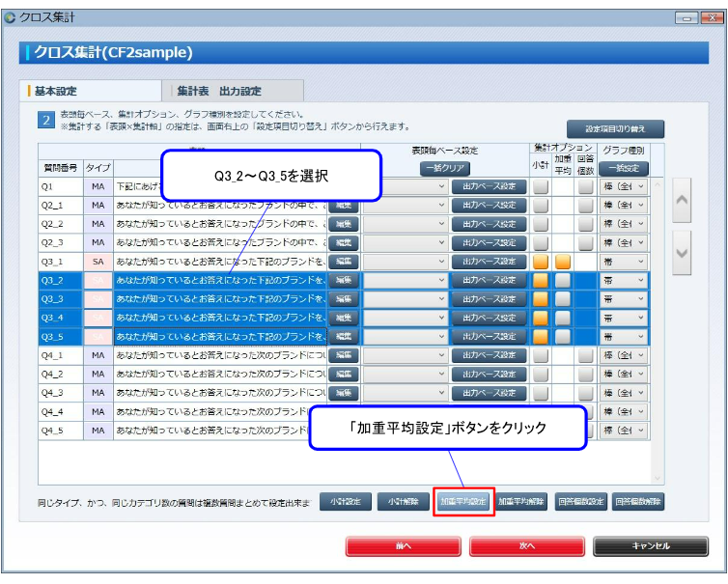Viewport: 728px width, 584px height.
Task: Select the Q3_1 row number cell
Action: click(x=61, y=262)
